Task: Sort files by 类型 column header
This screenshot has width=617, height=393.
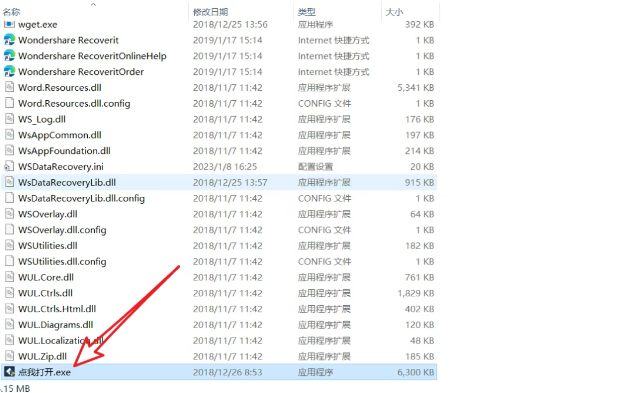Action: (307, 12)
